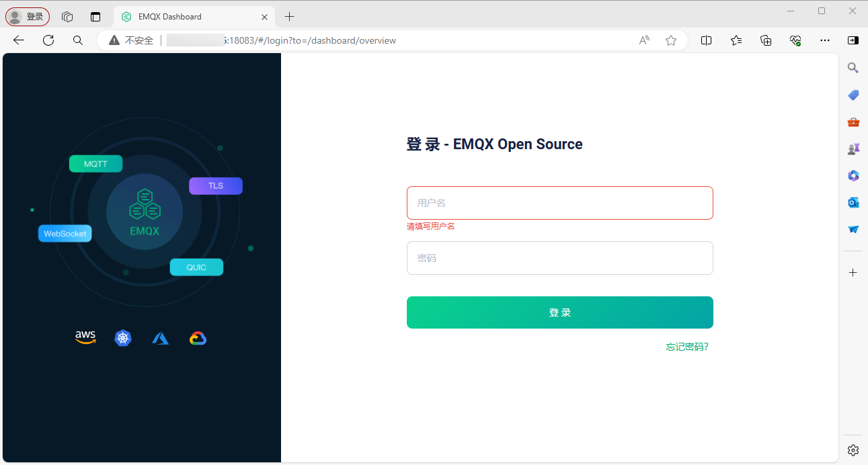
Task: Open a new browser tab
Action: click(x=290, y=17)
